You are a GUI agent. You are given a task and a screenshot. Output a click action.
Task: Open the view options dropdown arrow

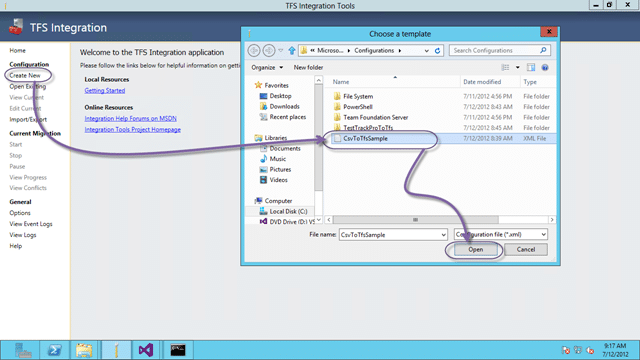click(x=518, y=67)
